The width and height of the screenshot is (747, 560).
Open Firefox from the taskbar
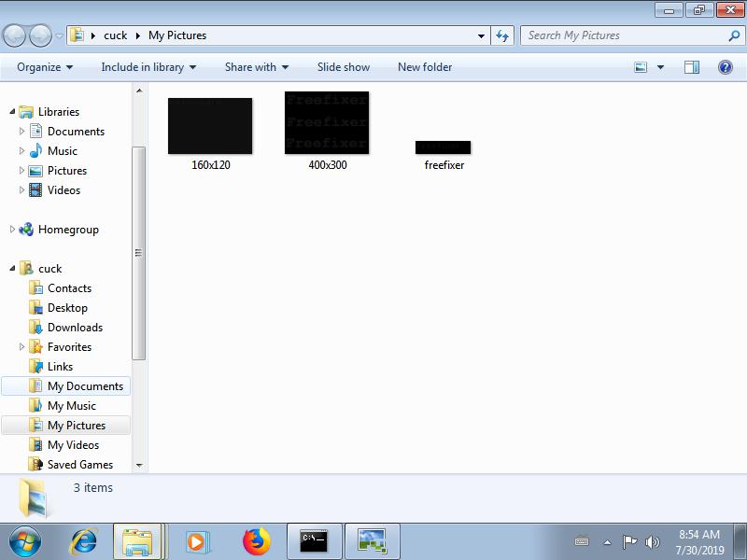tap(256, 541)
